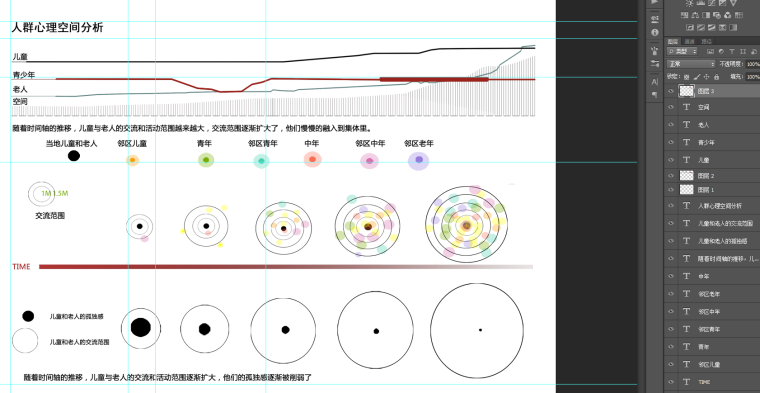Toggle visibility of 青少年 layer
Image resolution: width=760 pixels, height=393 pixels.
[671, 142]
